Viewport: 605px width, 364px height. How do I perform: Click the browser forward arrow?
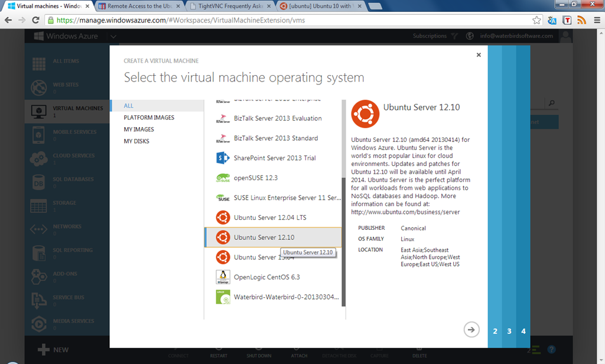22,20
